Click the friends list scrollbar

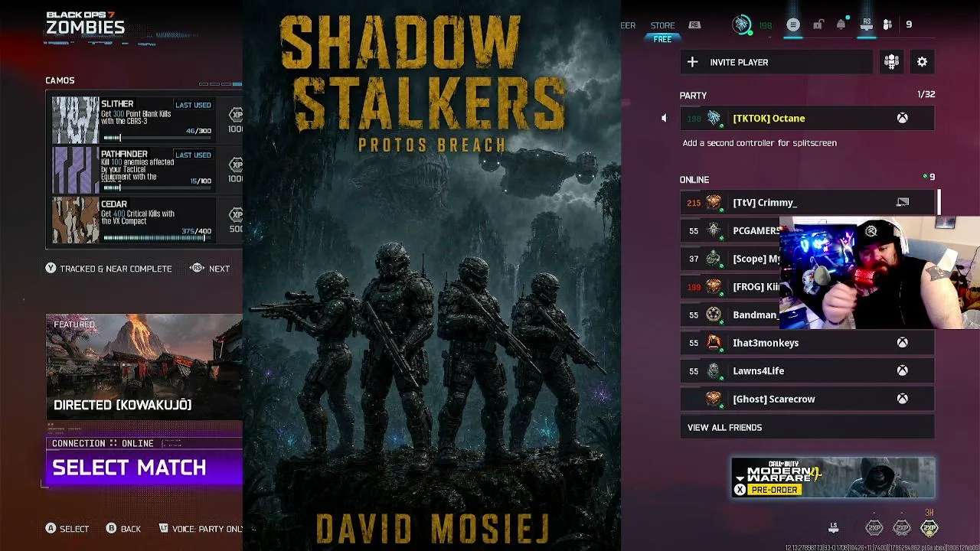pyautogui.click(x=939, y=203)
